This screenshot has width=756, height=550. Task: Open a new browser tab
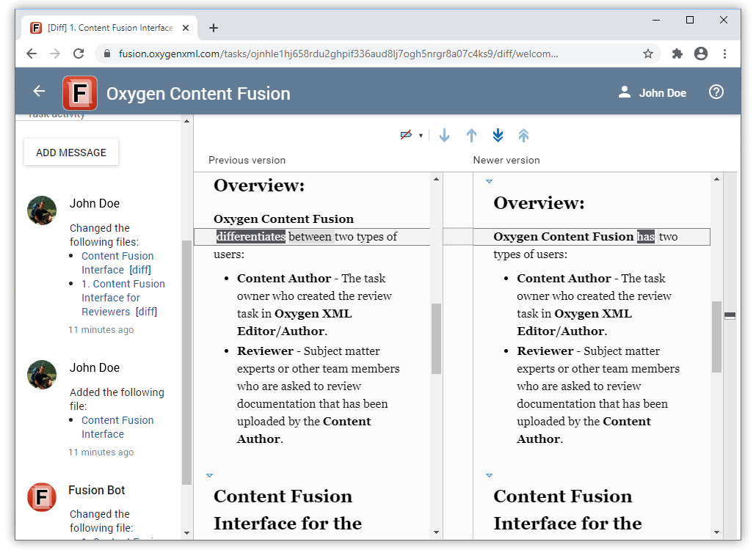tap(214, 28)
